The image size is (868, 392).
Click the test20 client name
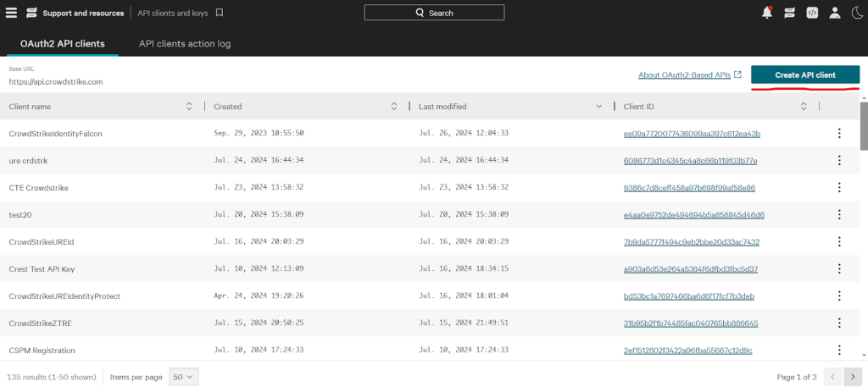point(19,214)
